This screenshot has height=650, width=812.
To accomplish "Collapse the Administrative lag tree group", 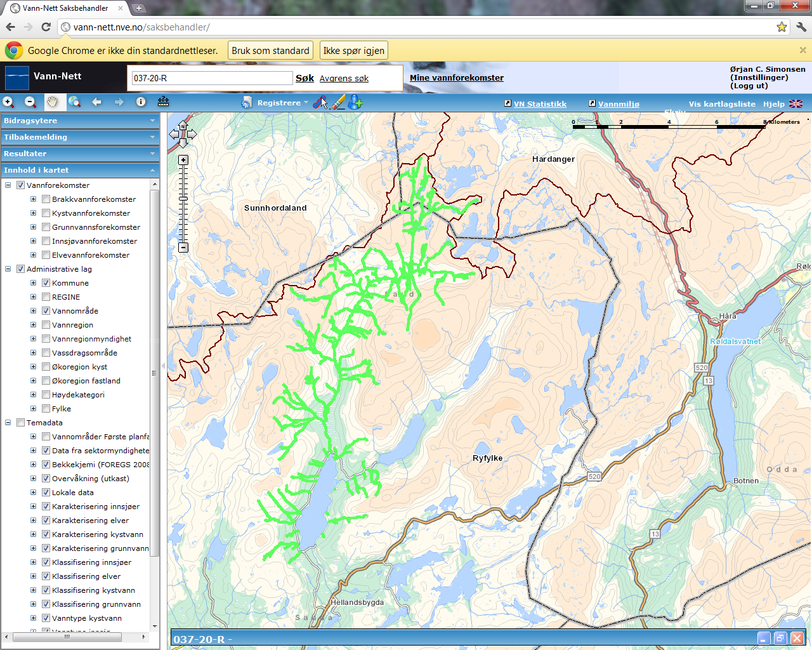I will click(x=8, y=269).
